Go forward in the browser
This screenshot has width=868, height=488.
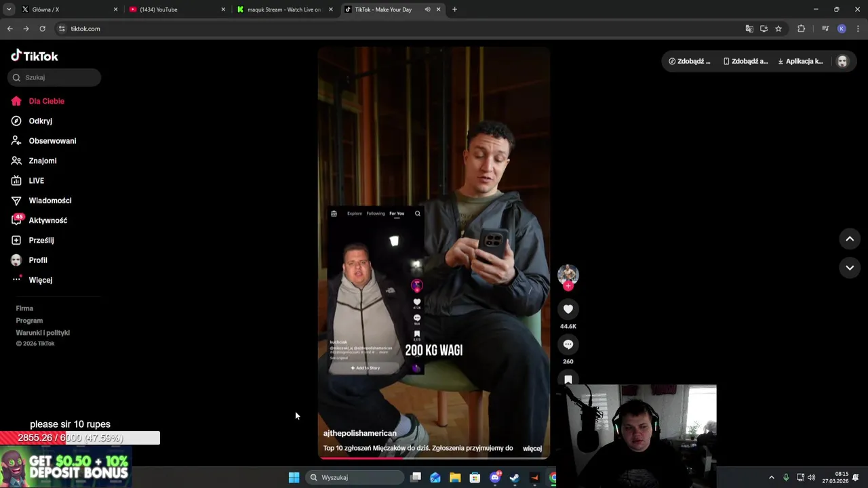[x=26, y=28]
